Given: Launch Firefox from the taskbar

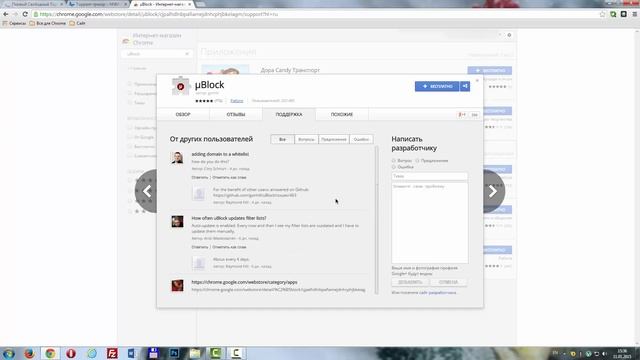Looking at the screenshot, I should point(29,353).
